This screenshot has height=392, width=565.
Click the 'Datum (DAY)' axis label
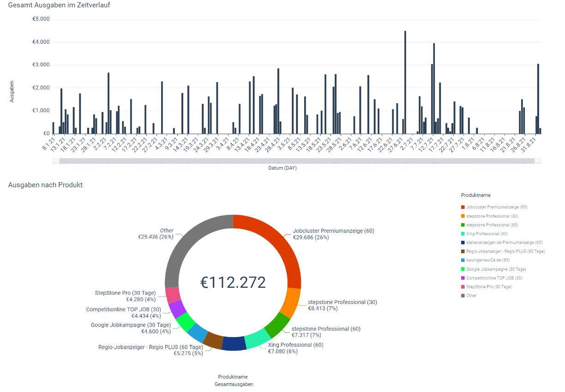282,168
